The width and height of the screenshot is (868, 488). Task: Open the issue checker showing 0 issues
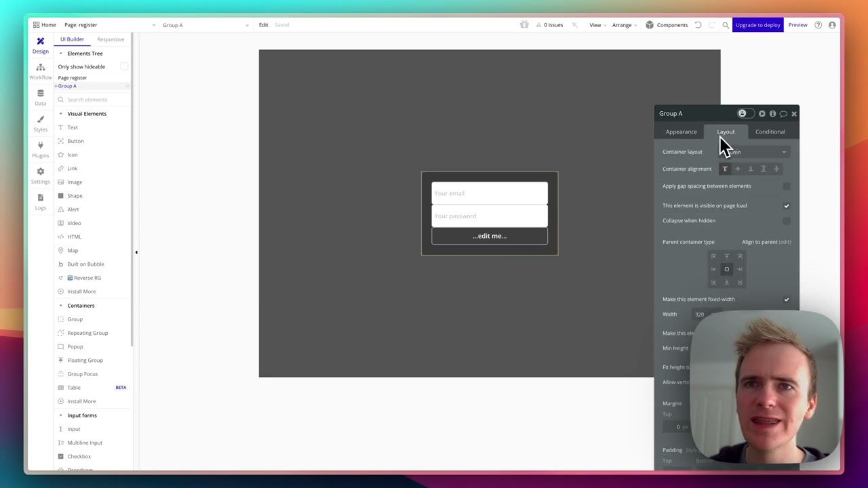[549, 25]
